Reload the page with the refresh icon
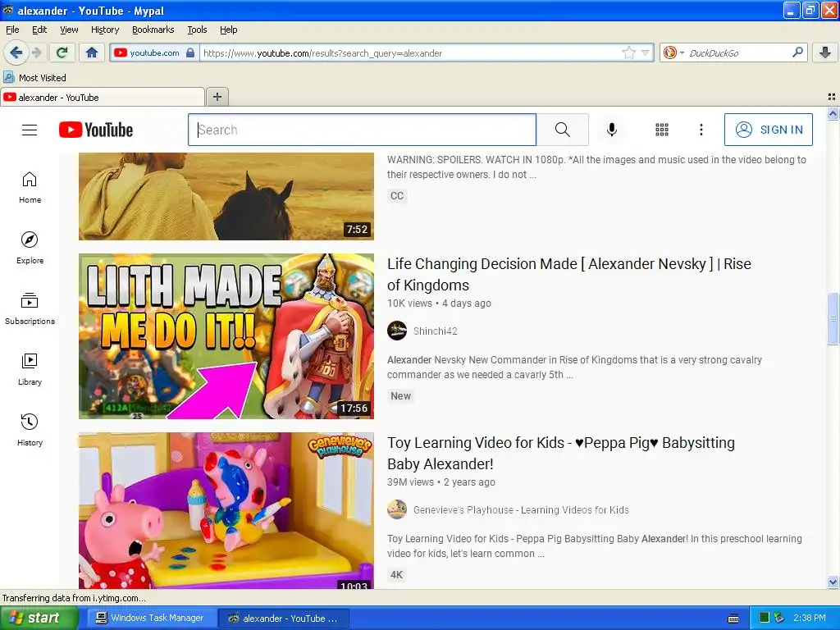 pos(62,52)
